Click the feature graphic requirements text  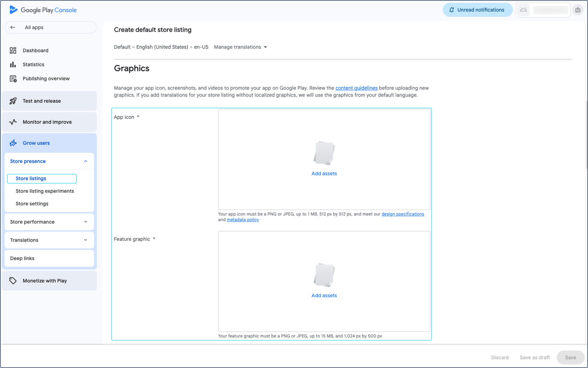300,336
